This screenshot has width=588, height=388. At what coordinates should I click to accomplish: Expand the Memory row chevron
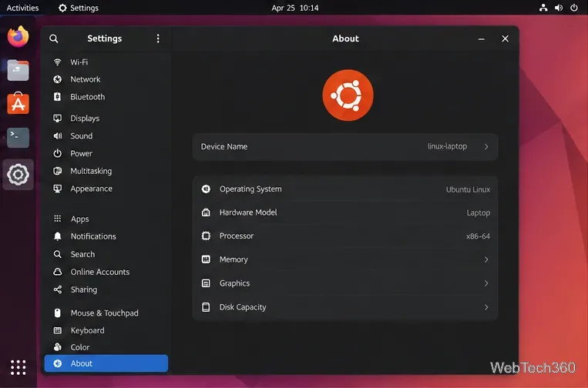[486, 259]
